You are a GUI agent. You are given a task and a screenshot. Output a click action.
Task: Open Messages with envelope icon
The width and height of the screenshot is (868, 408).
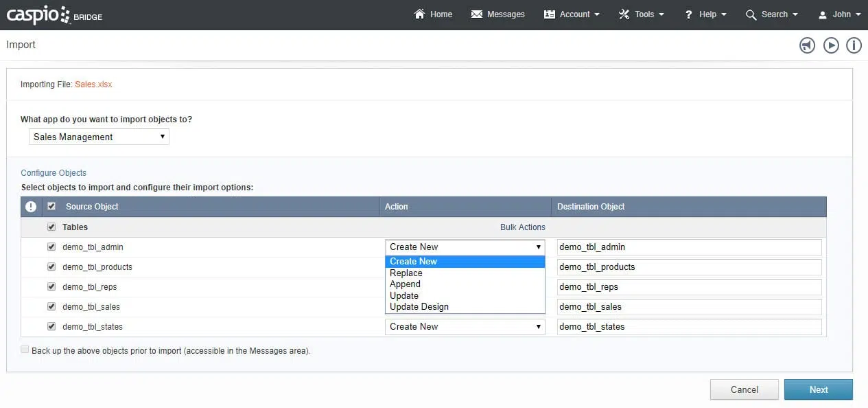pos(497,14)
